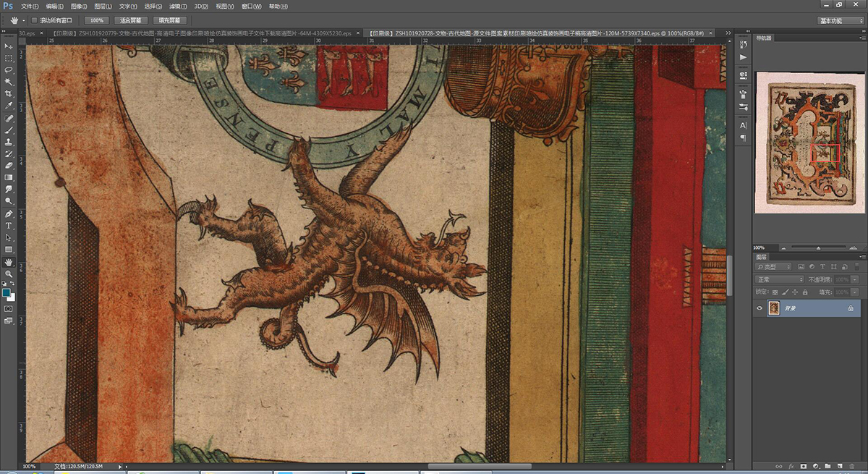Click the navigator zoom slider
The width and height of the screenshot is (868, 474).
coord(819,248)
